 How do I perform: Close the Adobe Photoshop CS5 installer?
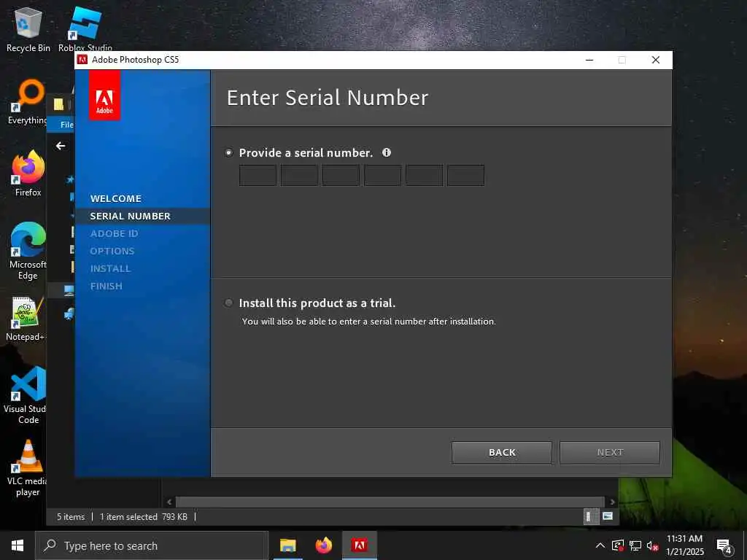pos(656,60)
